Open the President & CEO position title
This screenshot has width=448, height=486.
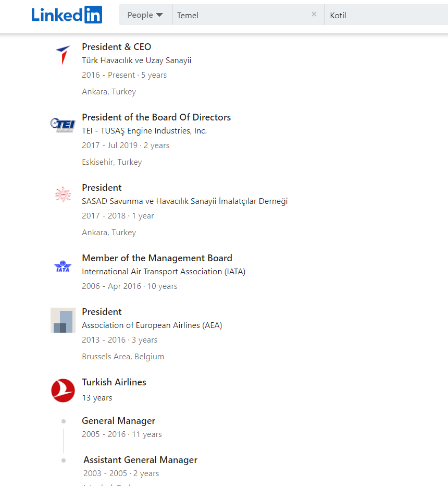(116, 47)
